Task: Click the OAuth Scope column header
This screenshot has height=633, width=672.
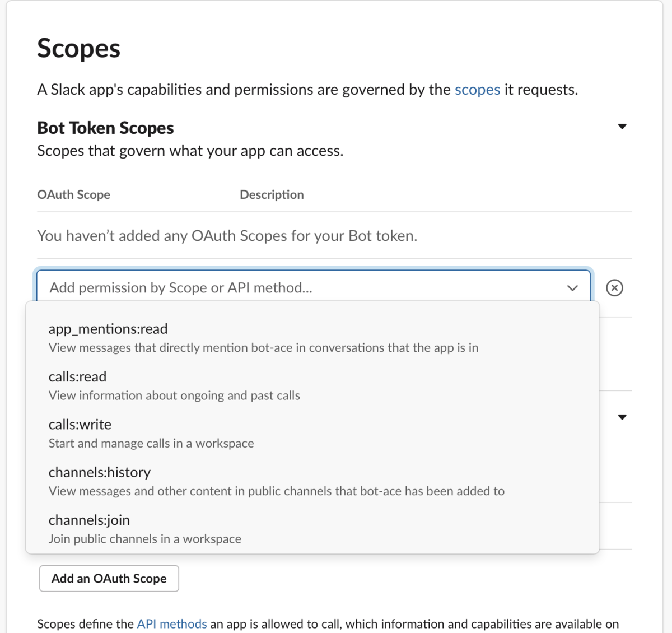Action: tap(73, 194)
